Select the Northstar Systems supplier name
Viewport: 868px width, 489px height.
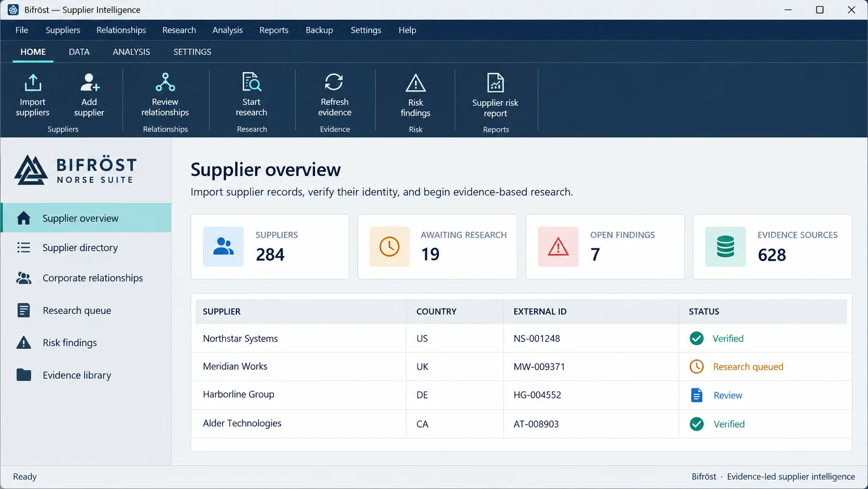[x=240, y=338]
